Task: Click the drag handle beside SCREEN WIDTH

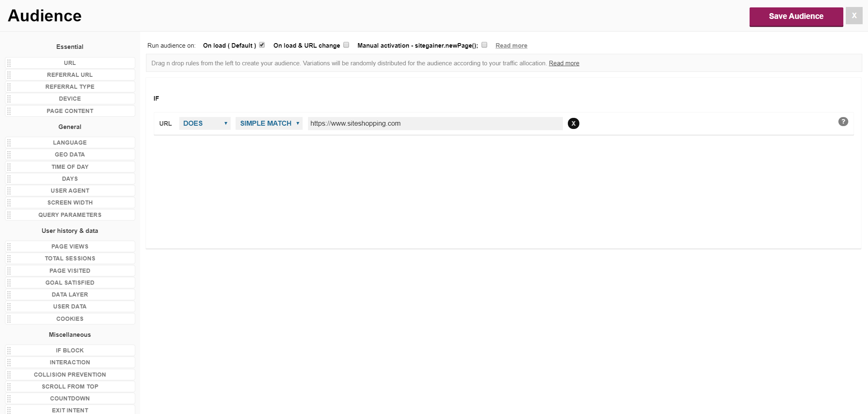Action: 9,202
